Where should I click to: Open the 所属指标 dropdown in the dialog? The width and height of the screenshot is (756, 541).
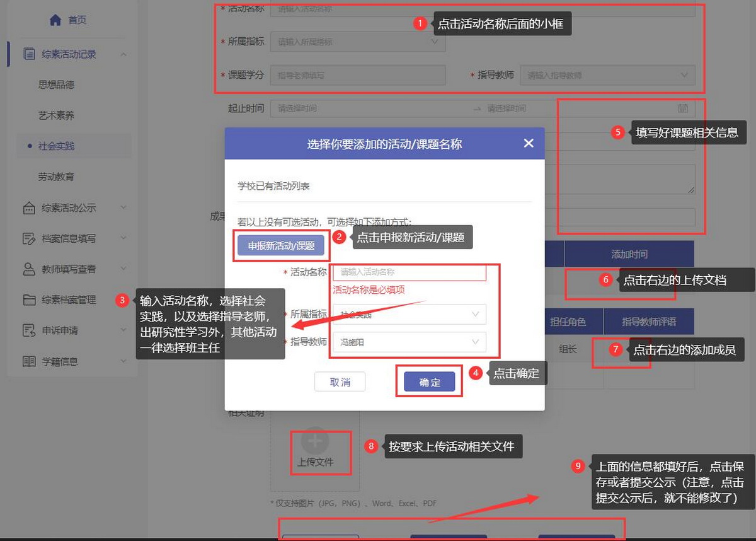pyautogui.click(x=409, y=314)
